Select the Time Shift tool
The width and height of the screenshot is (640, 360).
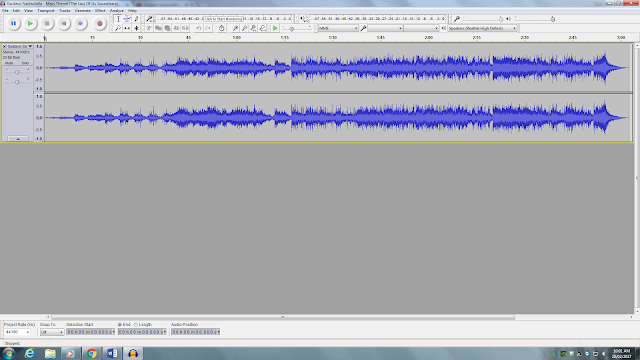127,28
